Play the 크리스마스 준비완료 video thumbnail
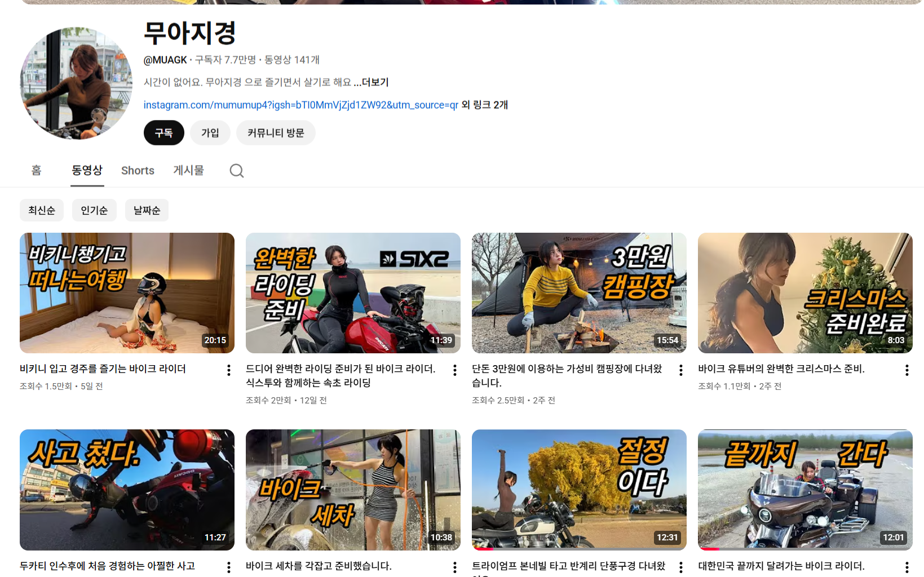The width and height of the screenshot is (924, 577). click(x=805, y=293)
